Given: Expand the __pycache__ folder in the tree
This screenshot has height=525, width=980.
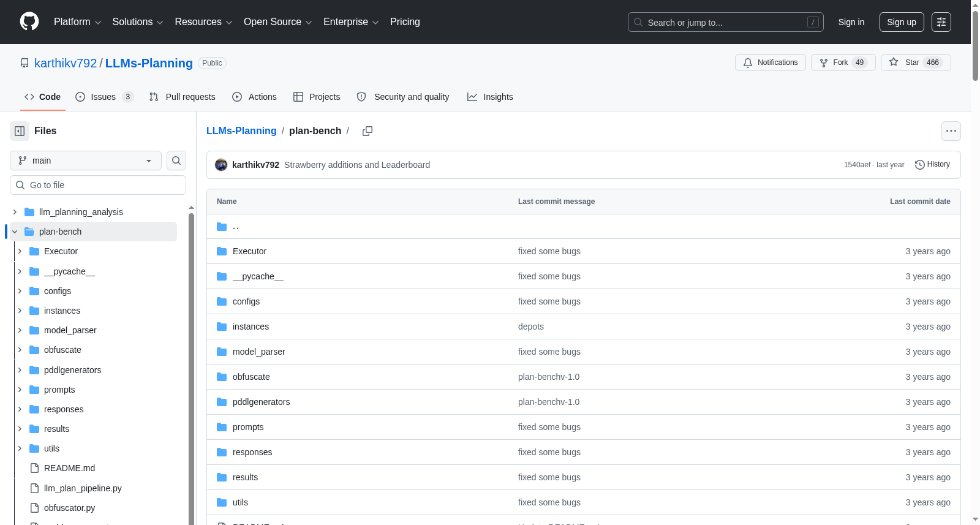Looking at the screenshot, I should point(20,271).
